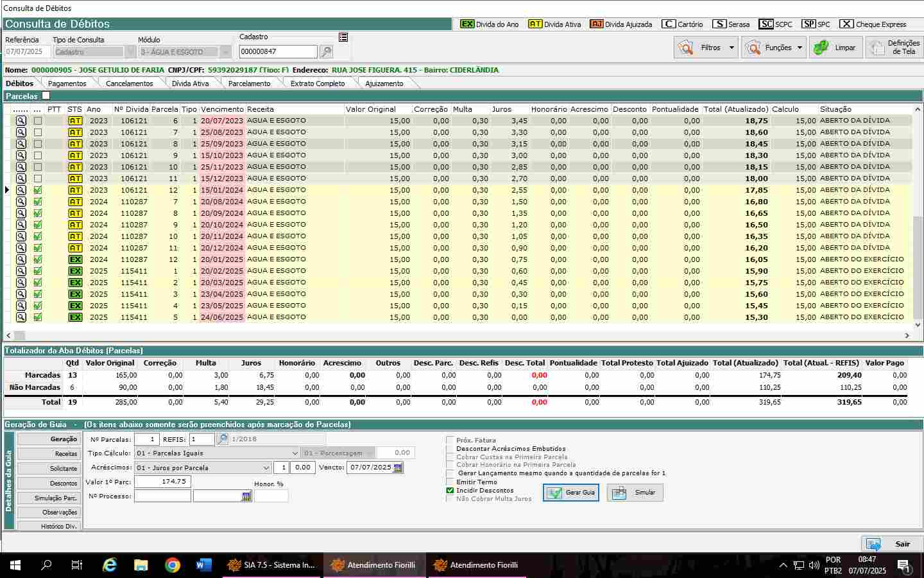Click the REFIS search magnifier icon

222,439
